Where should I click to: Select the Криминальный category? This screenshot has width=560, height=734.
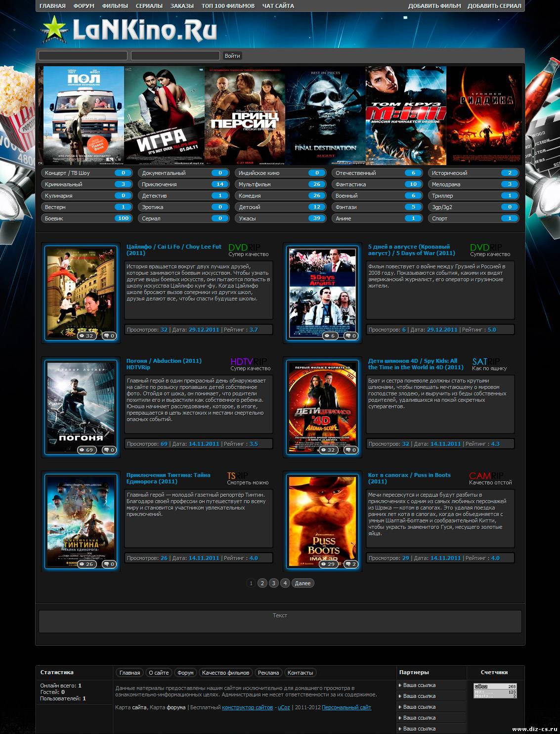pos(86,184)
